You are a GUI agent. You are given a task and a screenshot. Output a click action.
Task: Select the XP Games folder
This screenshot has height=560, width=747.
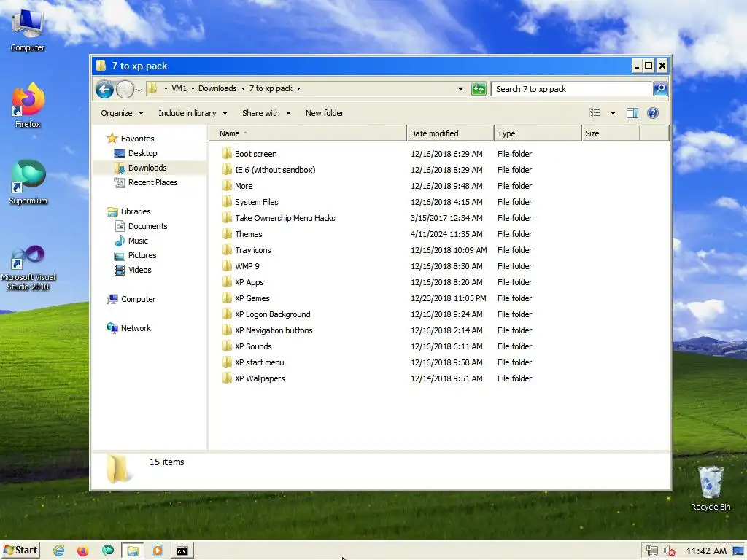click(252, 298)
